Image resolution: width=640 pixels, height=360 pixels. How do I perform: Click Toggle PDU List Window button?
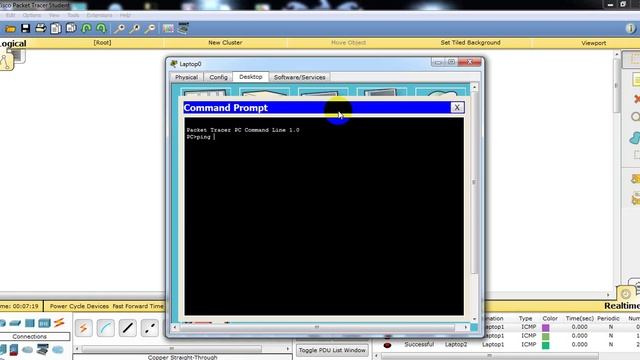pyautogui.click(x=332, y=350)
